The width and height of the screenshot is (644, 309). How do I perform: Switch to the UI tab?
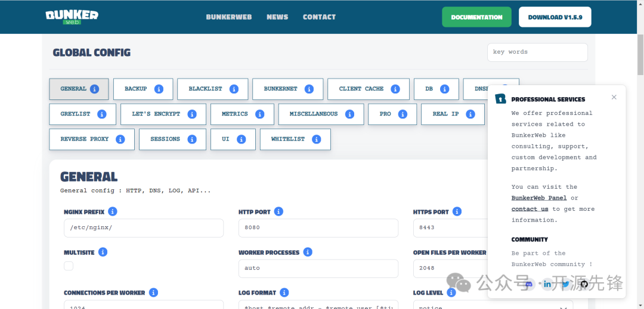tap(233, 139)
